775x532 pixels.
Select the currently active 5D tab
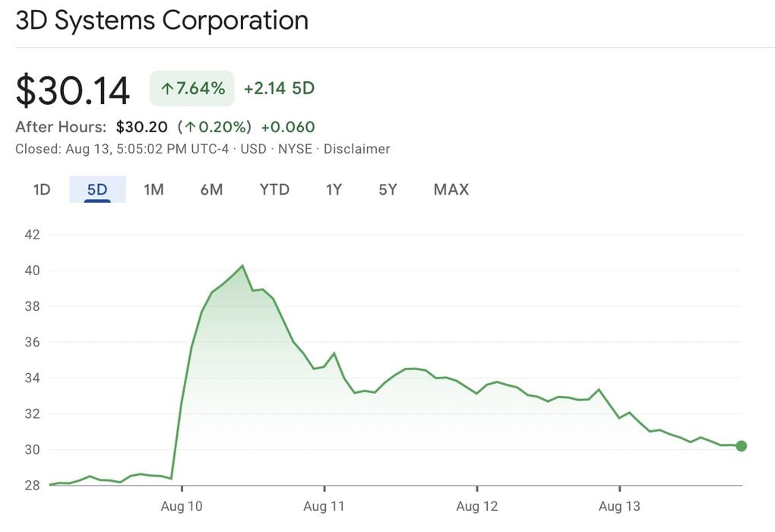(x=97, y=189)
